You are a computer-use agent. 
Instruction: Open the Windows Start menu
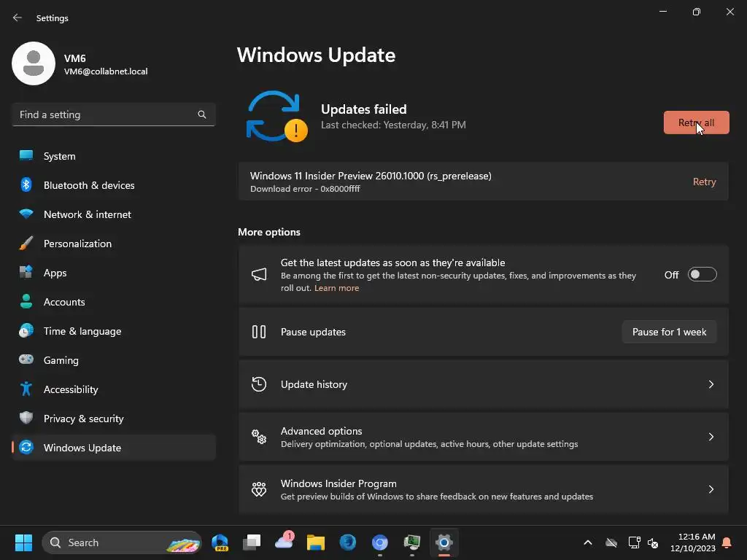coord(23,542)
